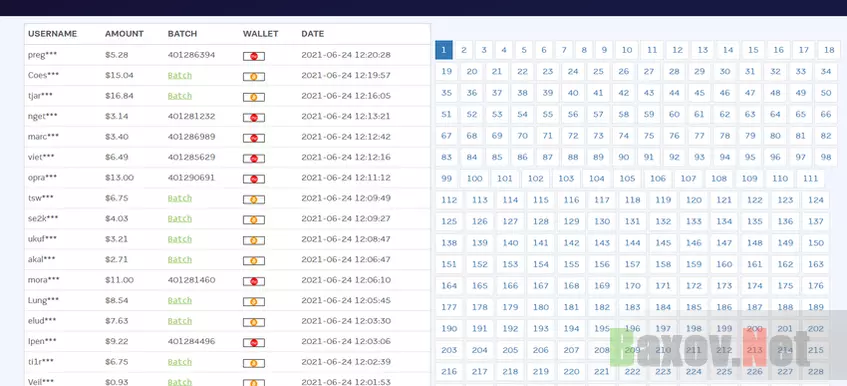Click the wallet icon in the marc*** row
The image size is (847, 386).
click(x=253, y=138)
